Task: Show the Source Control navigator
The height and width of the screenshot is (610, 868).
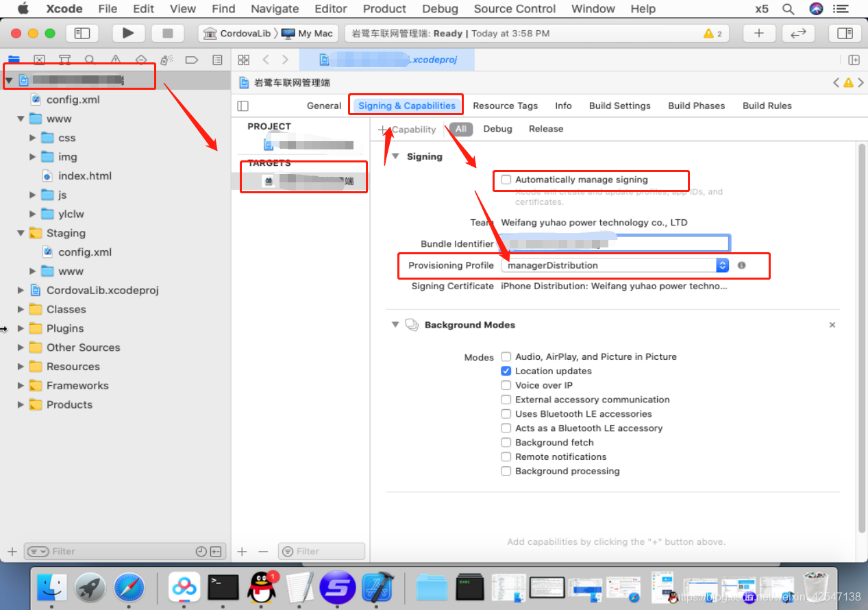Action: [x=39, y=60]
